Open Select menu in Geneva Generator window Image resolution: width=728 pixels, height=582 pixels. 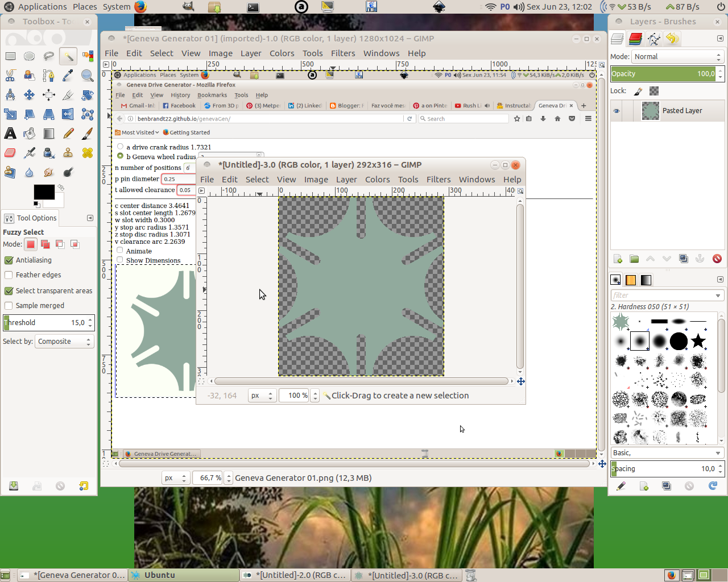pos(162,53)
